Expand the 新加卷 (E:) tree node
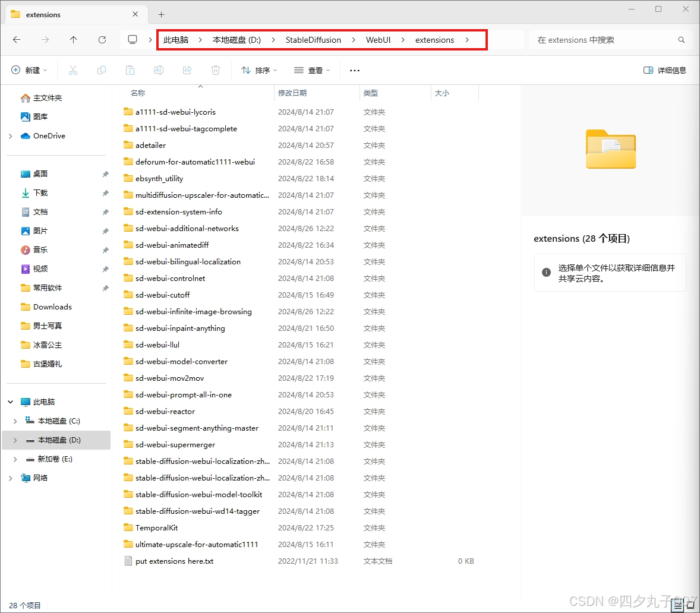The width and height of the screenshot is (700, 613). 15,459
